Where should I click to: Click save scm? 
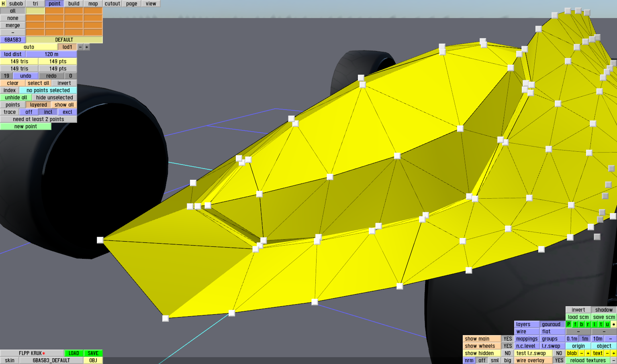604,317
